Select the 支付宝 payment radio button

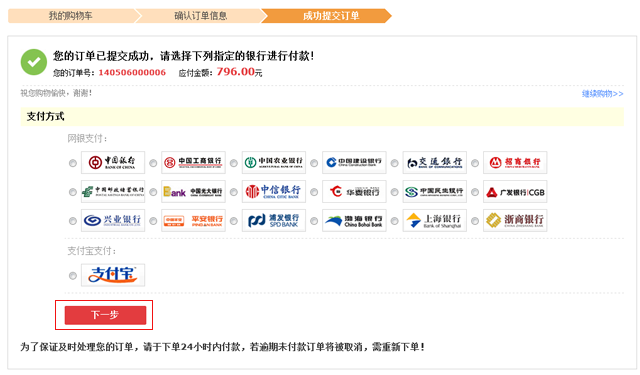pyautogui.click(x=73, y=276)
